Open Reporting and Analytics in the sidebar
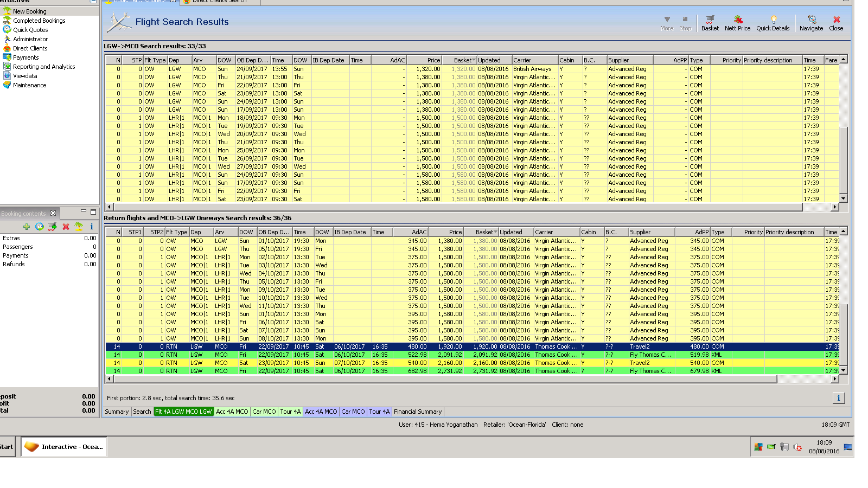Viewport: 868px width, 488px height. coord(44,67)
